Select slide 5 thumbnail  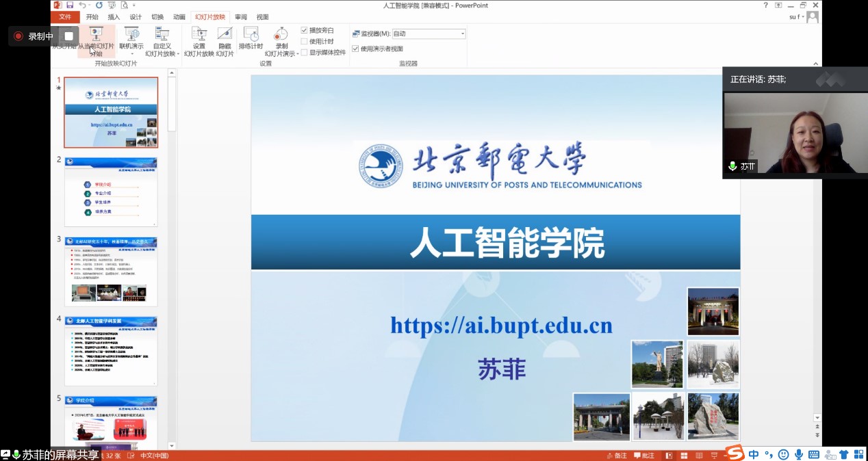[x=111, y=423]
